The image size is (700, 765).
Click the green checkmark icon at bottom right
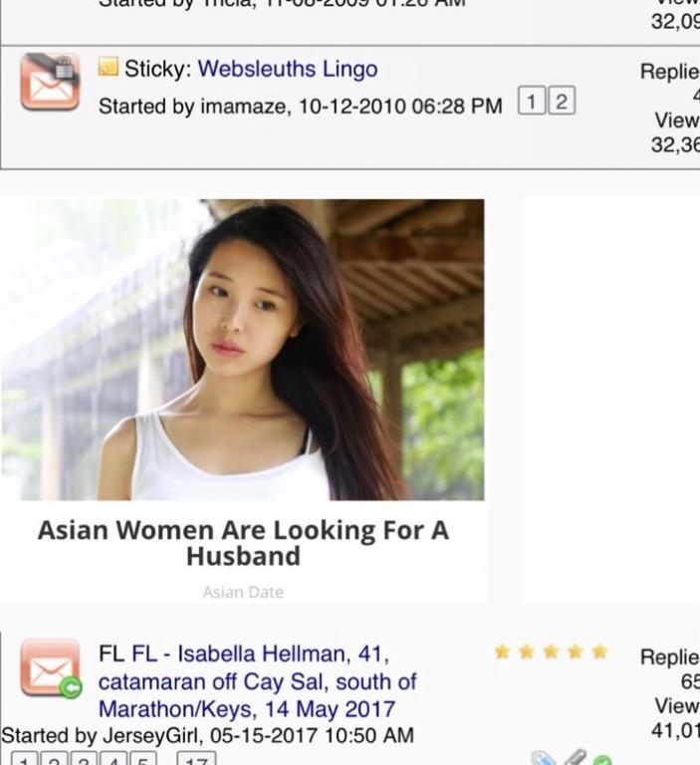pyautogui.click(x=603, y=760)
